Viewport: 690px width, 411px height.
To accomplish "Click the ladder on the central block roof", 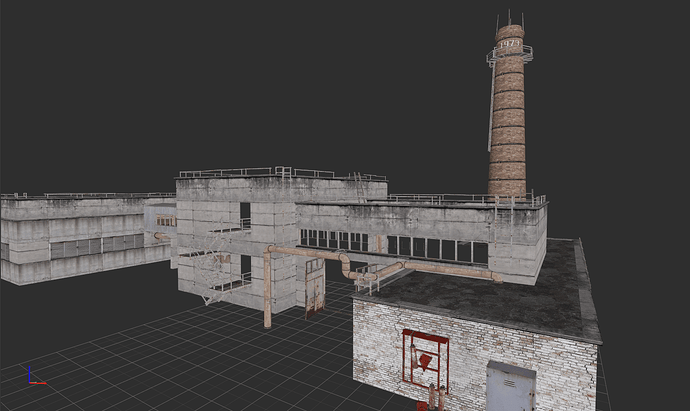I will 358,186.
